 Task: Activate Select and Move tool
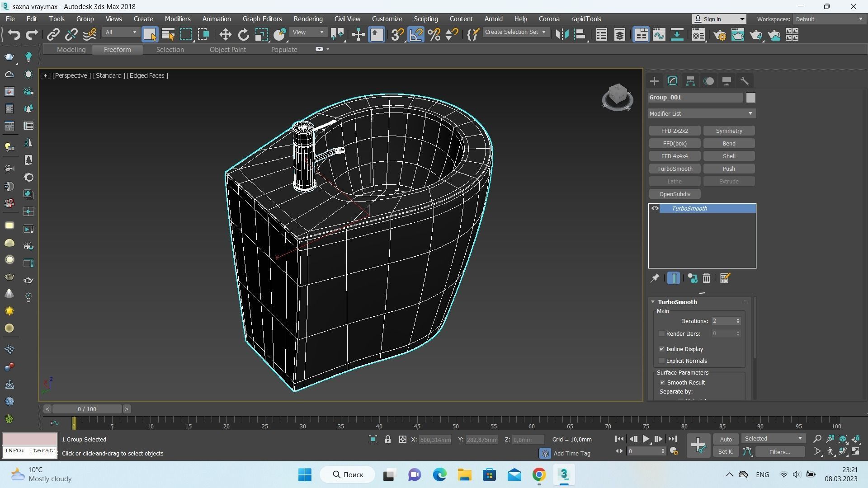click(225, 35)
